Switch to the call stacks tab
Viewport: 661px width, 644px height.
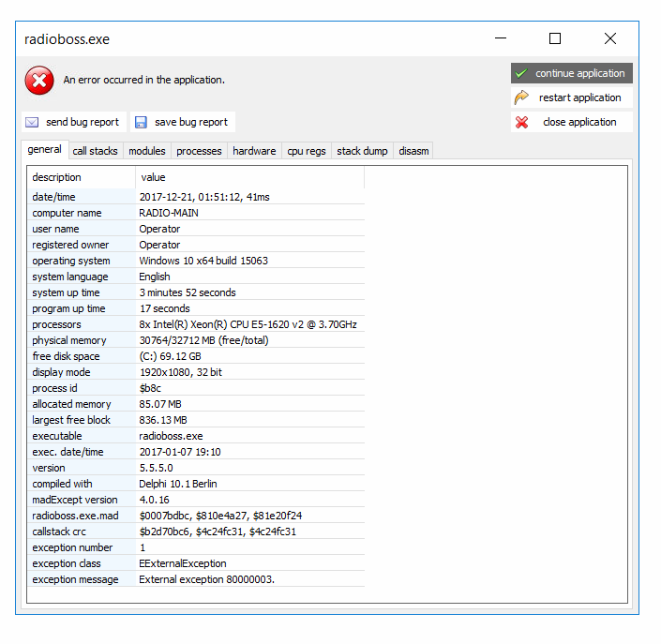pos(96,151)
